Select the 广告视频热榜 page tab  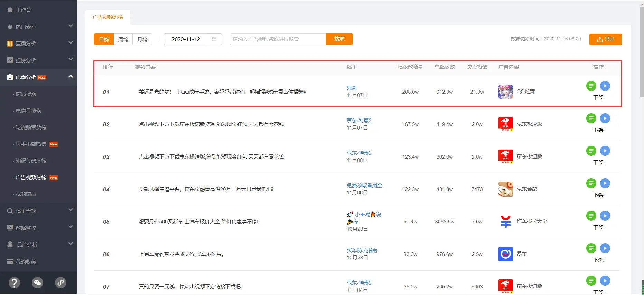coord(108,17)
